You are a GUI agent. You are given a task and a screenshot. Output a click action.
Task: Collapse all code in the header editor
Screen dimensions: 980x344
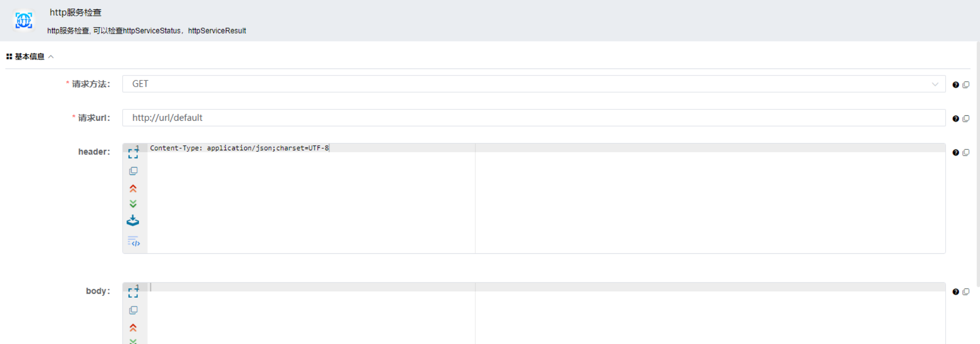(133, 188)
